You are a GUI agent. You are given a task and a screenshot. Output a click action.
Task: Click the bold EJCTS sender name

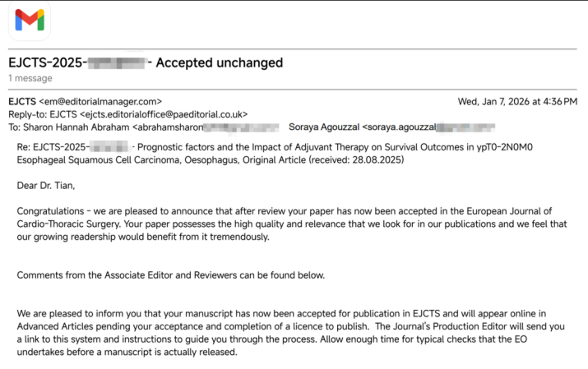tap(22, 101)
